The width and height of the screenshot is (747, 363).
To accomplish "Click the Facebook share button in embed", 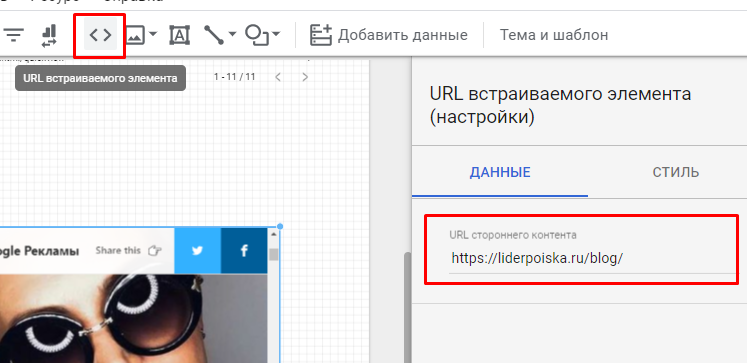I will pyautogui.click(x=244, y=251).
